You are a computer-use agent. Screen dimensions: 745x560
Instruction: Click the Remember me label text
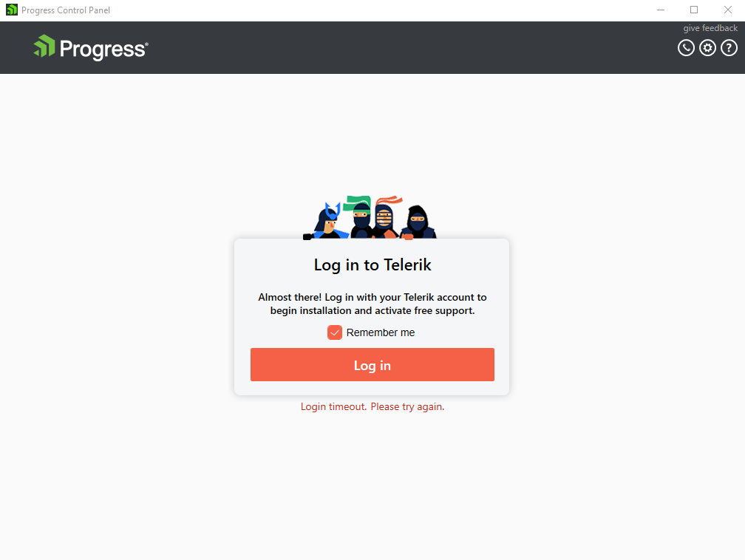381,332
